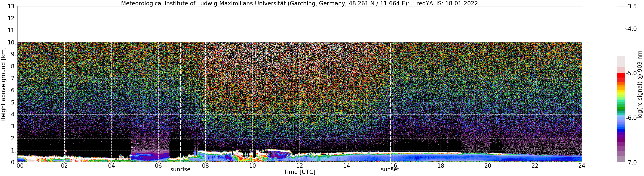Click the y-axis tick label 11.
The height and width of the screenshot is (176, 644).
(x=12, y=31)
